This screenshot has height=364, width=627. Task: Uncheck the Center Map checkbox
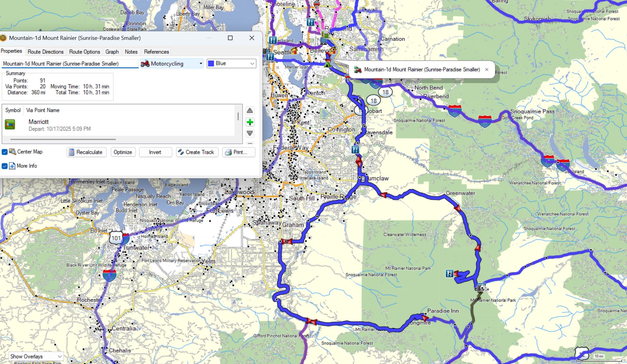point(5,152)
